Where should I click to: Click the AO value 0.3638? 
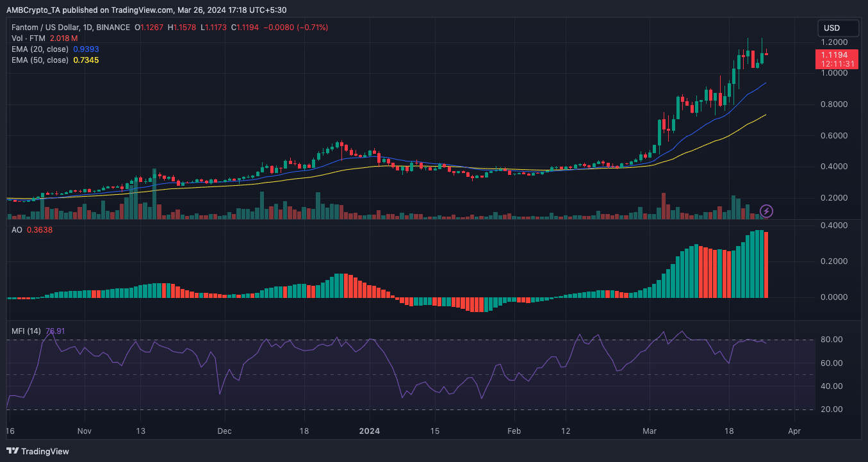pos(40,230)
